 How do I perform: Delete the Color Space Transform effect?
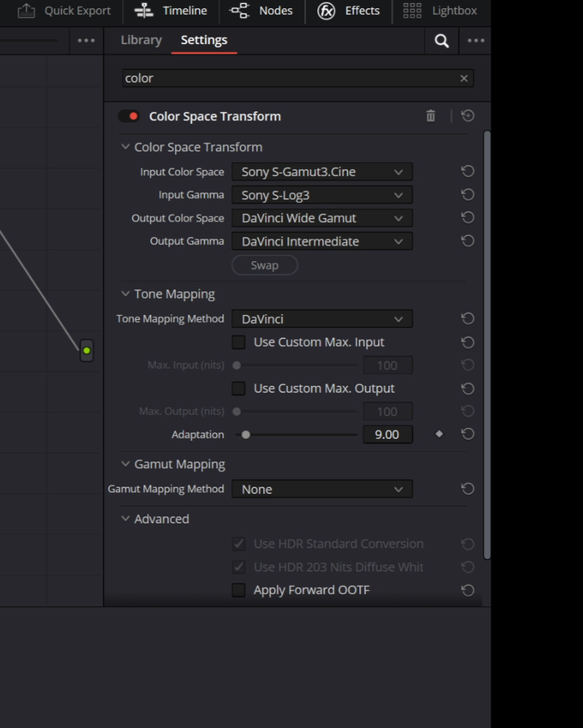point(430,116)
